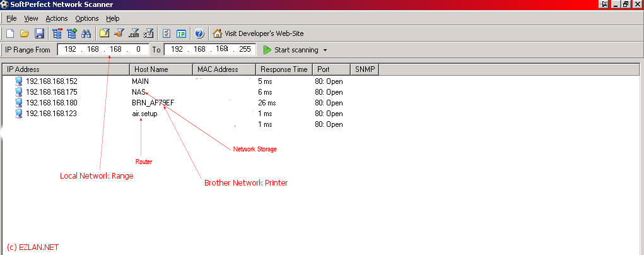
Task: Click computer icon beside 192.168.168.152
Action: (x=18, y=81)
